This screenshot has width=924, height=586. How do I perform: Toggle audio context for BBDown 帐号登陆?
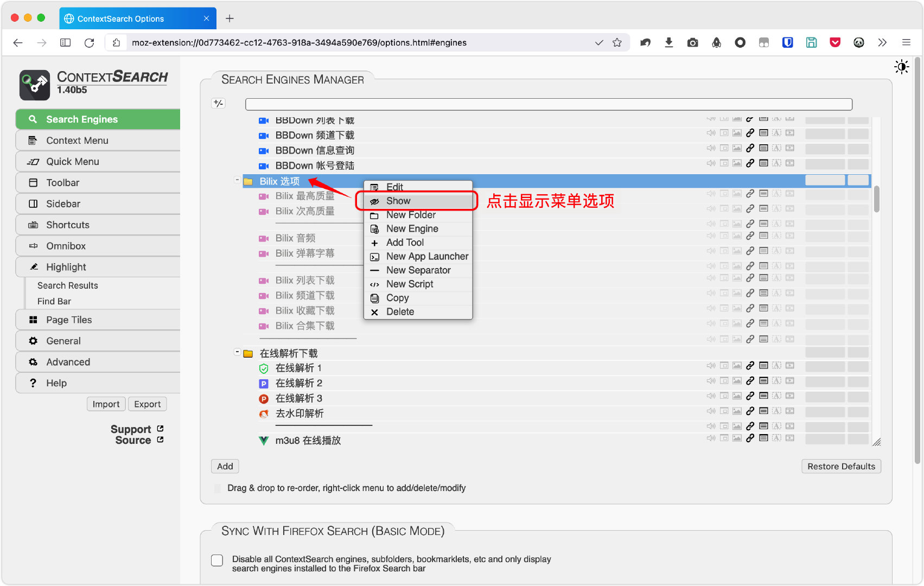(x=711, y=163)
